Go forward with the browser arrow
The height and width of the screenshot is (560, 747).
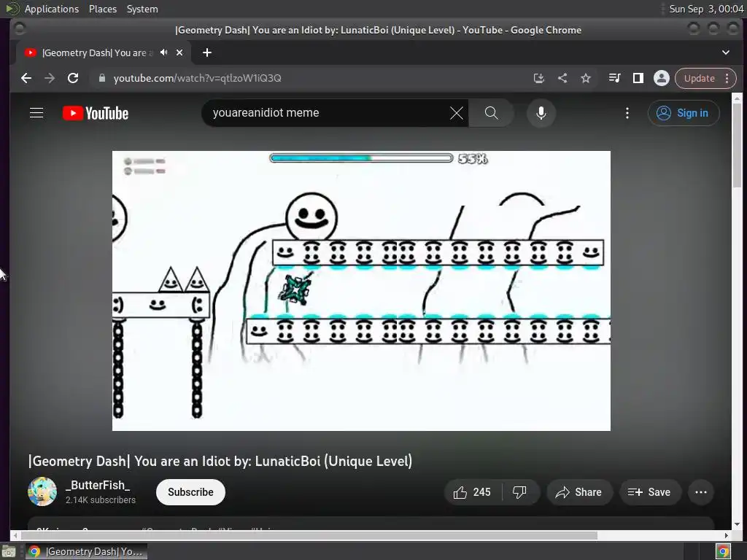click(50, 78)
